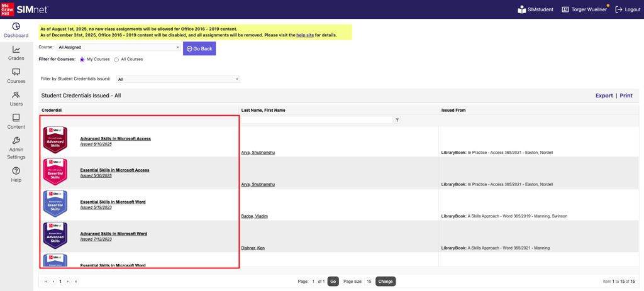The height and width of the screenshot is (291, 644).
Task: Click the name column filter funnel icon
Action: tap(397, 120)
